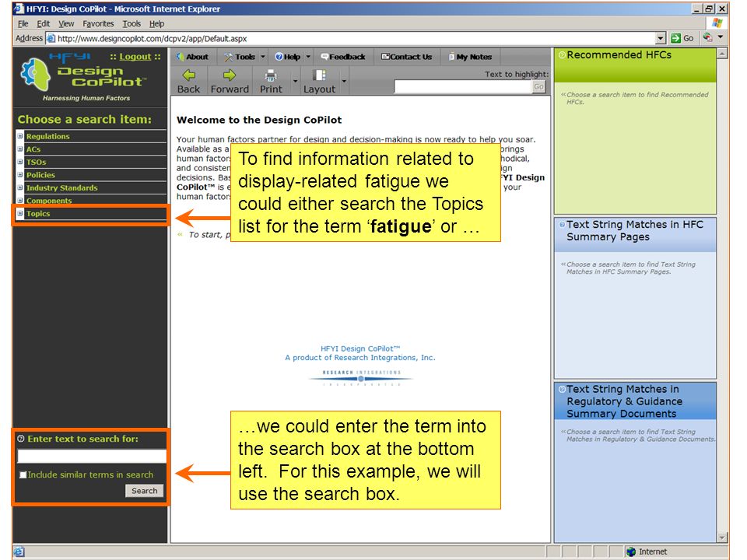Viewport: 747px width, 560px height.
Task: Click the Research Integrations logo image
Action: coord(360,377)
